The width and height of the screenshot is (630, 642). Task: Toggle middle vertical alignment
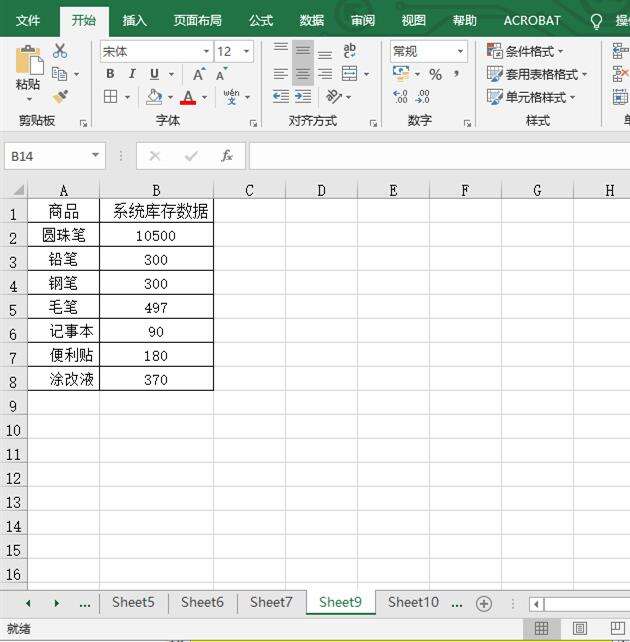point(303,51)
